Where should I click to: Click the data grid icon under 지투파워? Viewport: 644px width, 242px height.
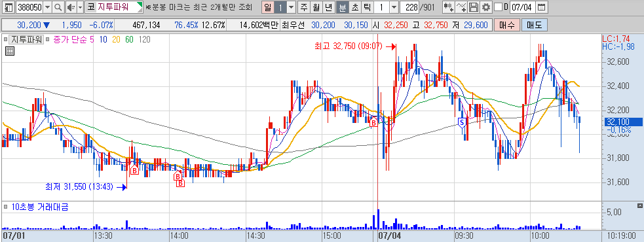click(10, 51)
